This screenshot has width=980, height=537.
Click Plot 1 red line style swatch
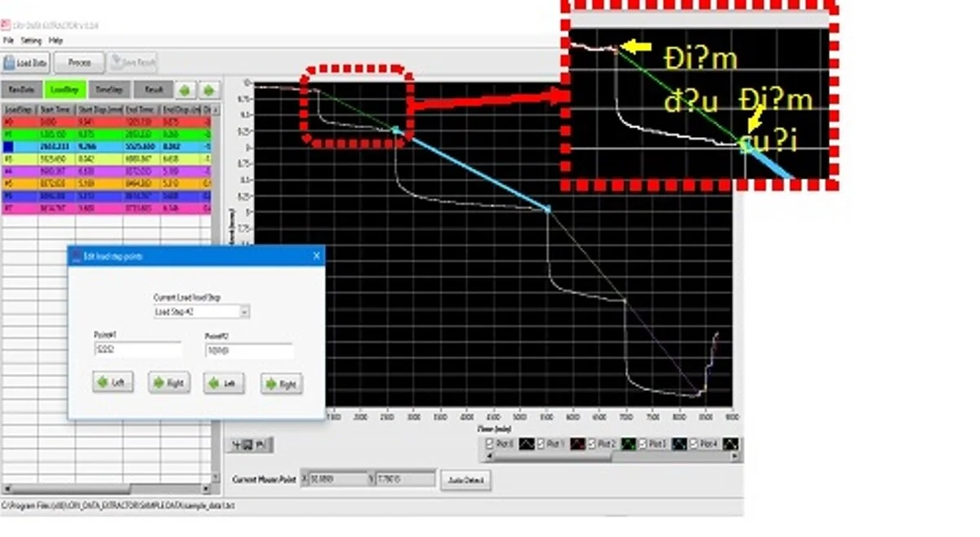coord(578,443)
